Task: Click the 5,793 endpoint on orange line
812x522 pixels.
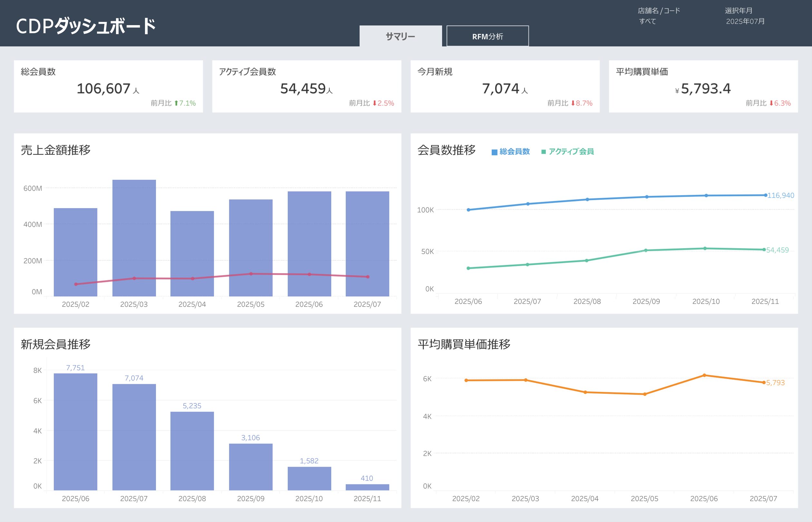Action: click(764, 383)
